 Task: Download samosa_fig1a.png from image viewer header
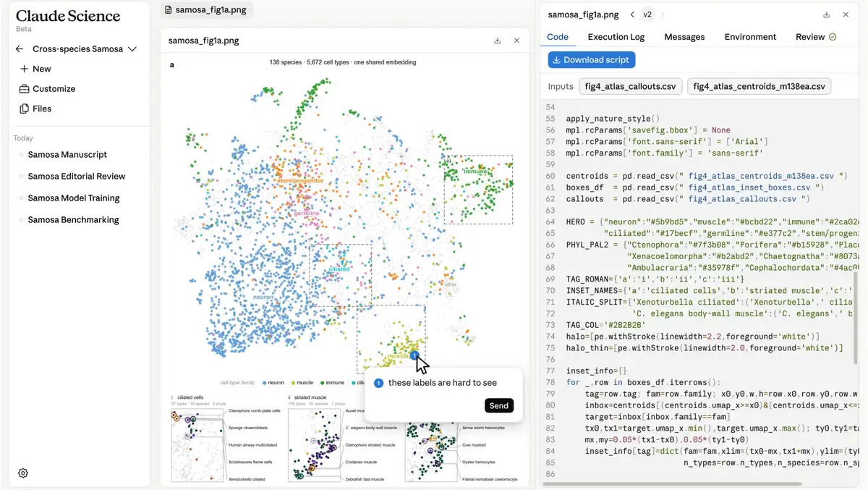498,41
